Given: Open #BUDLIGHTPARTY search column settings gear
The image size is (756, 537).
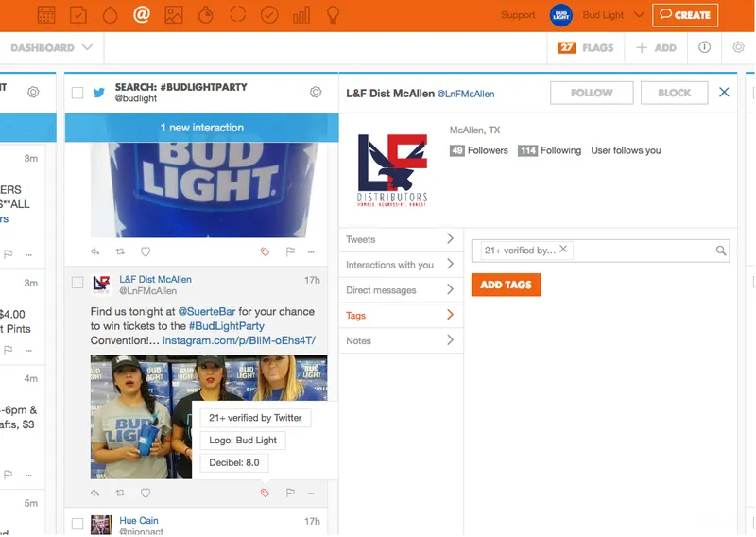Looking at the screenshot, I should [x=316, y=92].
